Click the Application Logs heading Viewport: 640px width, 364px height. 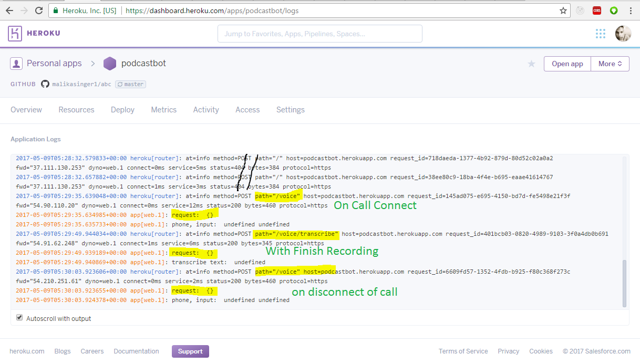(36, 139)
